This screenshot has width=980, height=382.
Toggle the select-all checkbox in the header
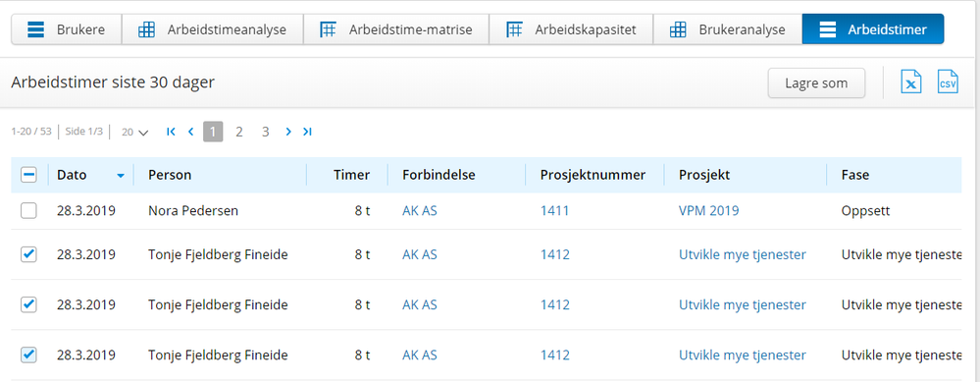click(28, 175)
